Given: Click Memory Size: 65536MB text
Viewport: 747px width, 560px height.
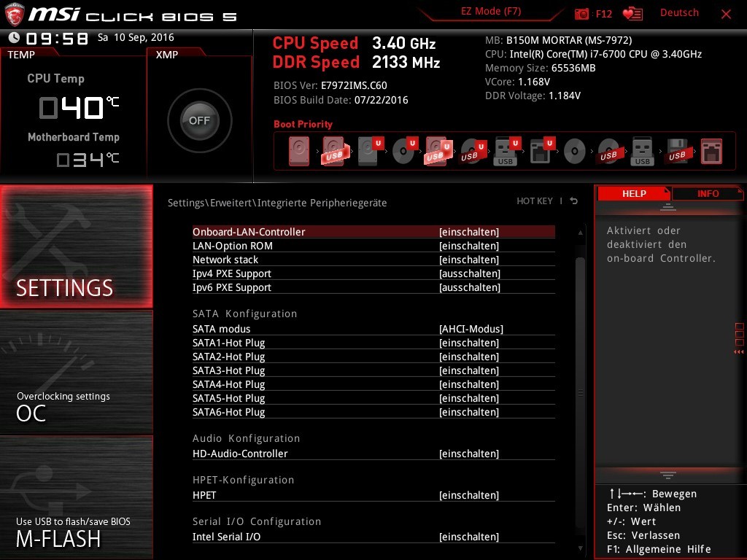Looking at the screenshot, I should click(x=541, y=68).
